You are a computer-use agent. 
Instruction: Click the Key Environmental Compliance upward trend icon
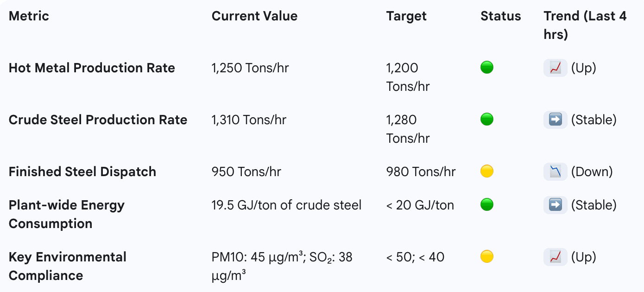tap(555, 257)
